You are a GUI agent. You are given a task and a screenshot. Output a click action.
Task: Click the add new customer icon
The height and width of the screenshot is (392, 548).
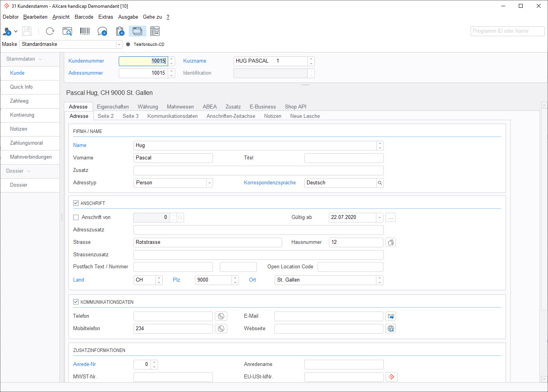click(x=7, y=31)
